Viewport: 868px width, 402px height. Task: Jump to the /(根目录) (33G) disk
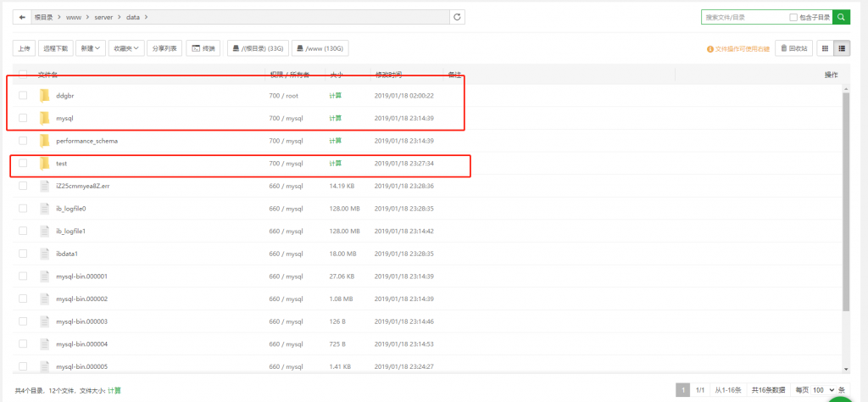point(258,48)
